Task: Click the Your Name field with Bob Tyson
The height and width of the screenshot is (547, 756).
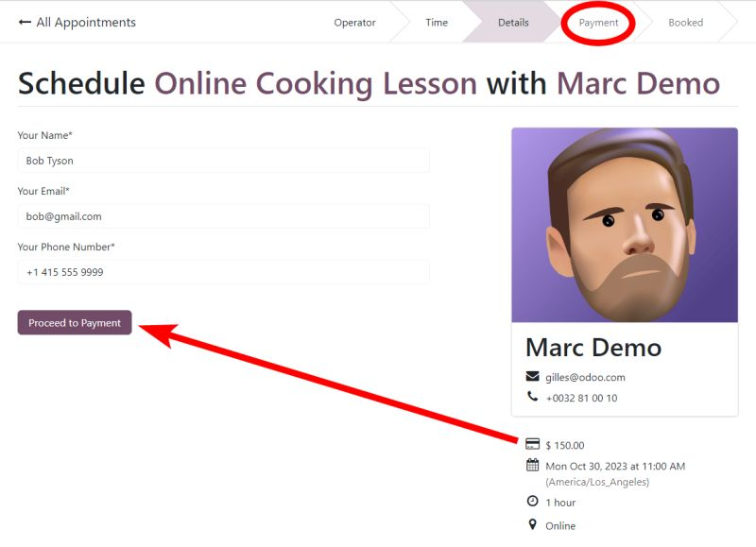Action: (x=224, y=161)
